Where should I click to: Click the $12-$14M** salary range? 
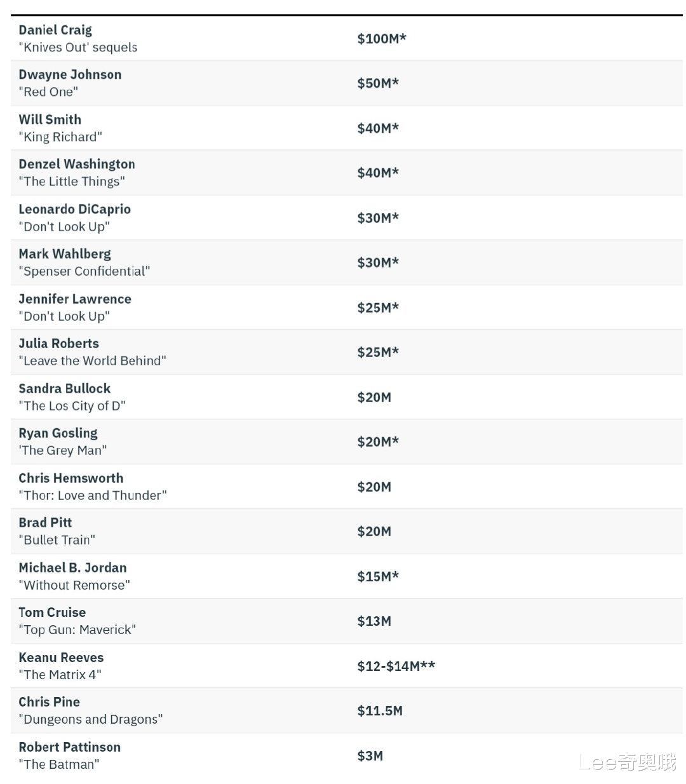pyautogui.click(x=396, y=666)
